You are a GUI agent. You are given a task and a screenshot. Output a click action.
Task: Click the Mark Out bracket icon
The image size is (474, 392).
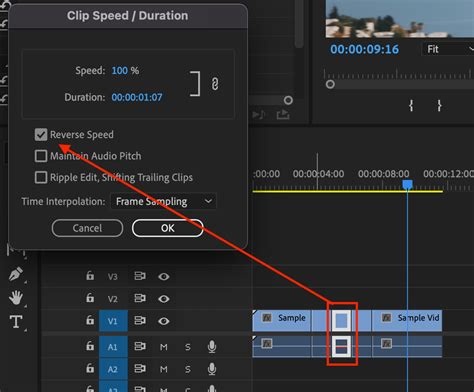tap(439, 106)
